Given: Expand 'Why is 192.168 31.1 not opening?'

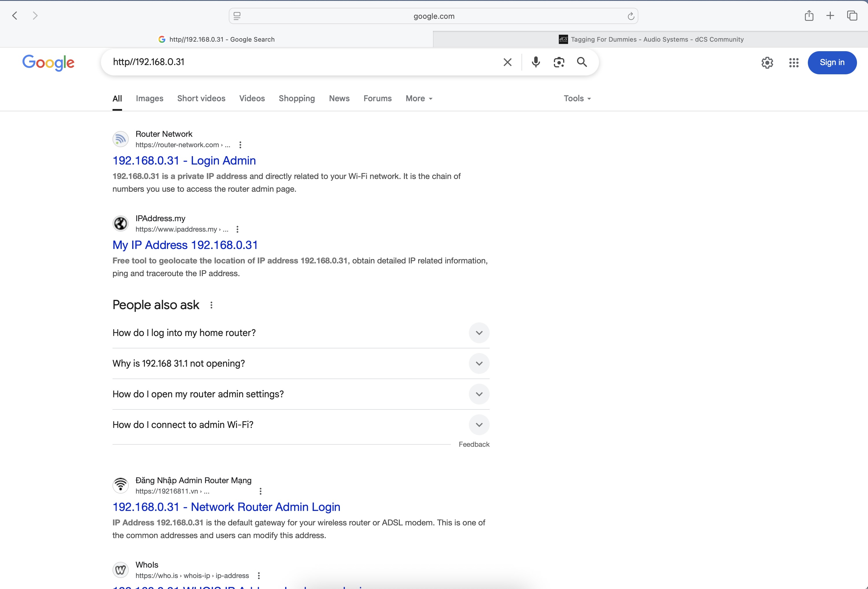Looking at the screenshot, I should click(479, 363).
